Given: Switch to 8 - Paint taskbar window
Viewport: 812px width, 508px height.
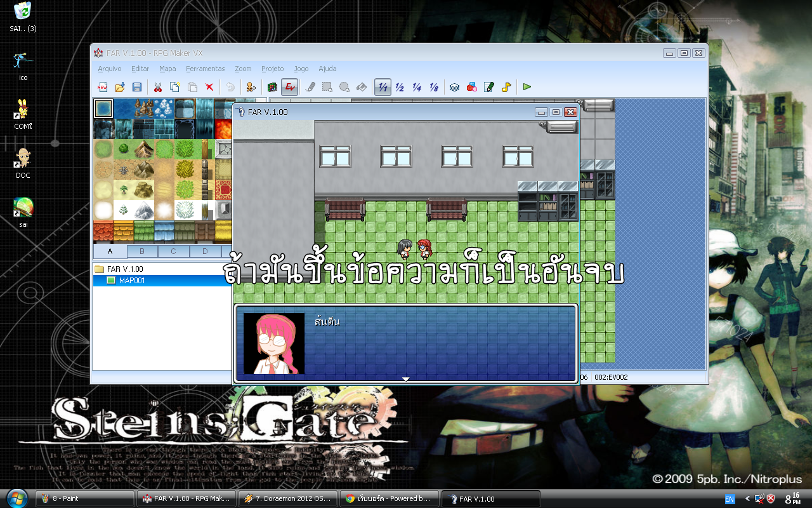Looking at the screenshot, I should 85,498.
